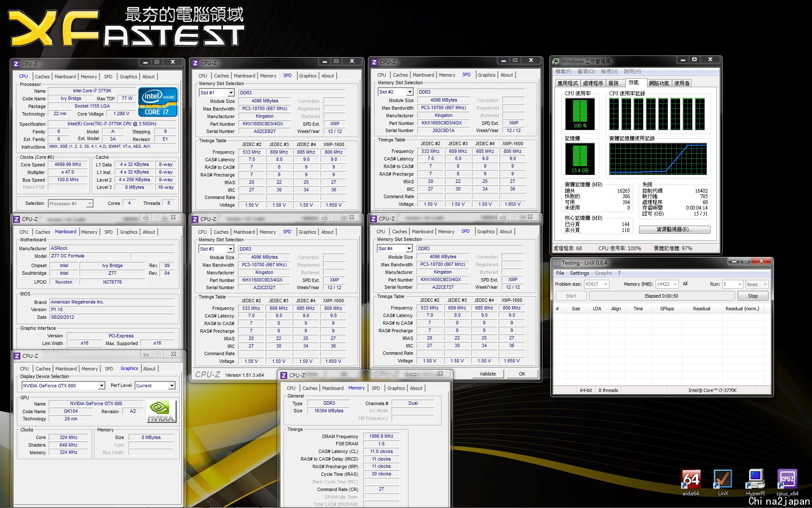The height and width of the screenshot is (508, 812).
Task: Click the CPU usage 100 % meter
Action: 580,114
